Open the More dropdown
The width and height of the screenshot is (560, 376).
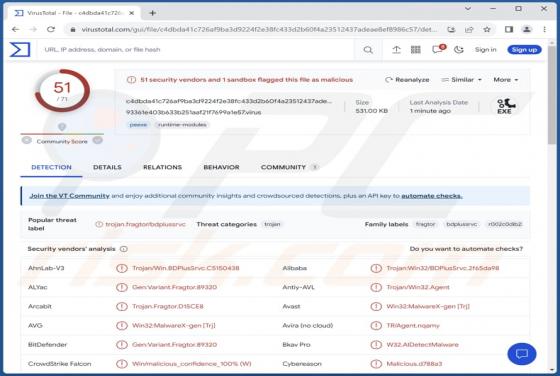point(505,80)
